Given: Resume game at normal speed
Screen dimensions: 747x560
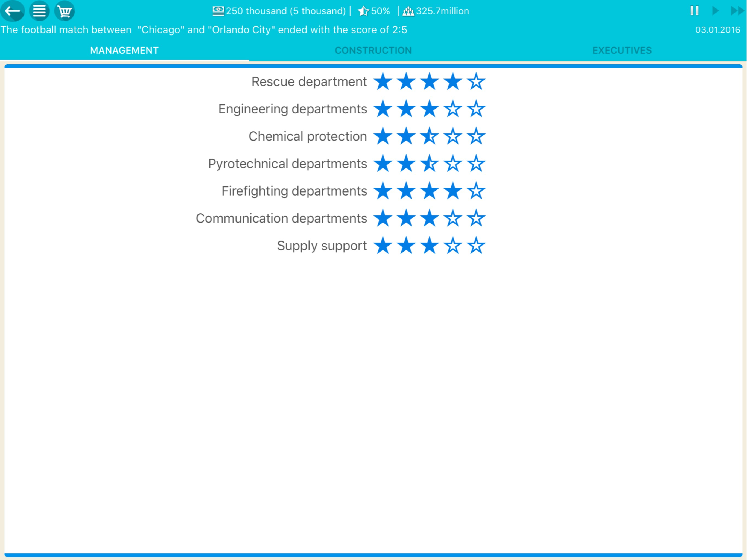Looking at the screenshot, I should (x=715, y=10).
